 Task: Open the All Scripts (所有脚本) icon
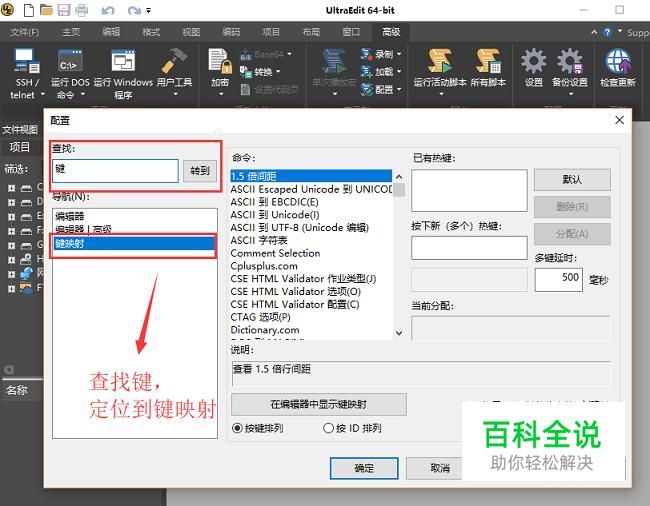click(488, 61)
